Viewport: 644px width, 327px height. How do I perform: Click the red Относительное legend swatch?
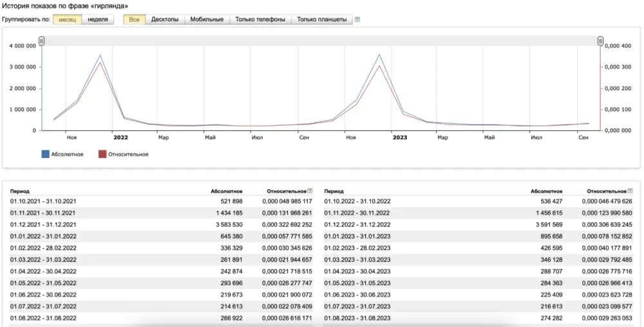pyautogui.click(x=102, y=154)
